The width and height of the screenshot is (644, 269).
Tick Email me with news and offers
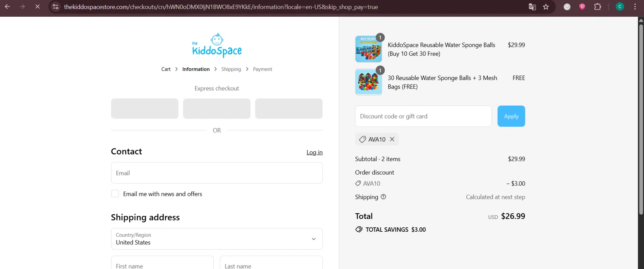click(115, 193)
